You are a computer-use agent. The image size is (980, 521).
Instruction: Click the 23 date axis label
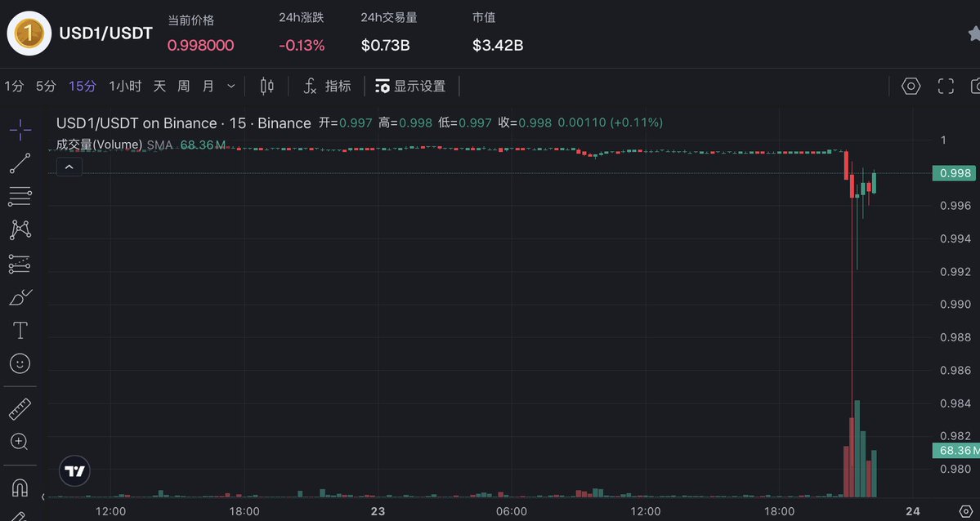coord(378,512)
